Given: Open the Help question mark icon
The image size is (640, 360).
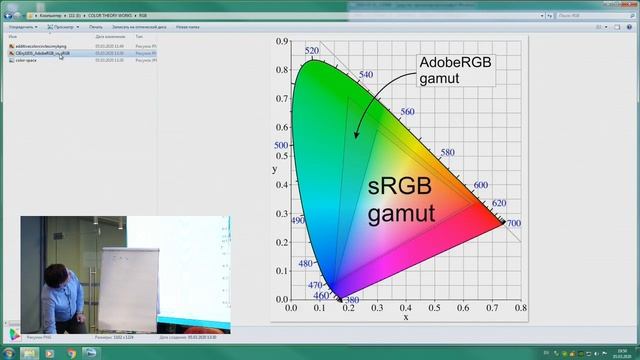Looking at the screenshot, I should 629,27.
